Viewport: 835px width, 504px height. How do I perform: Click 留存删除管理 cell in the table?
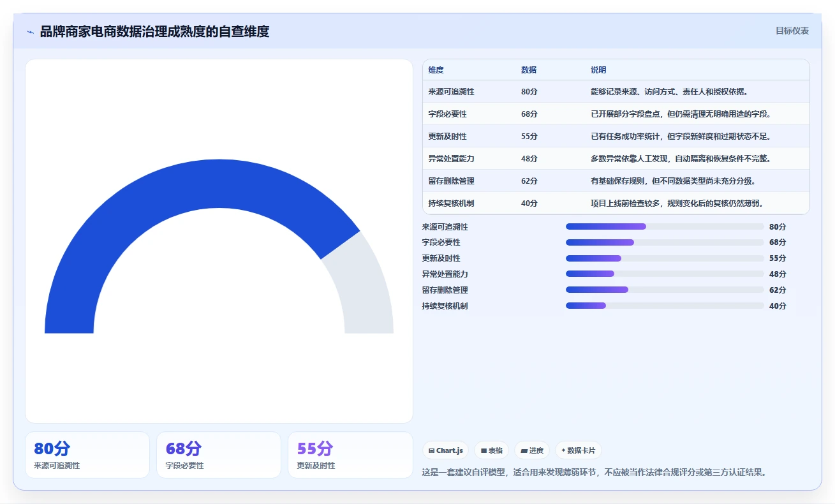point(452,181)
